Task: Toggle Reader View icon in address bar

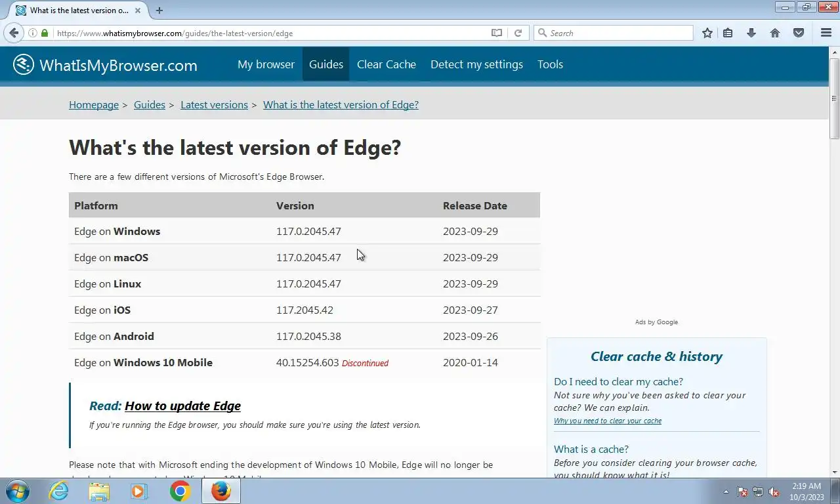Action: (497, 33)
